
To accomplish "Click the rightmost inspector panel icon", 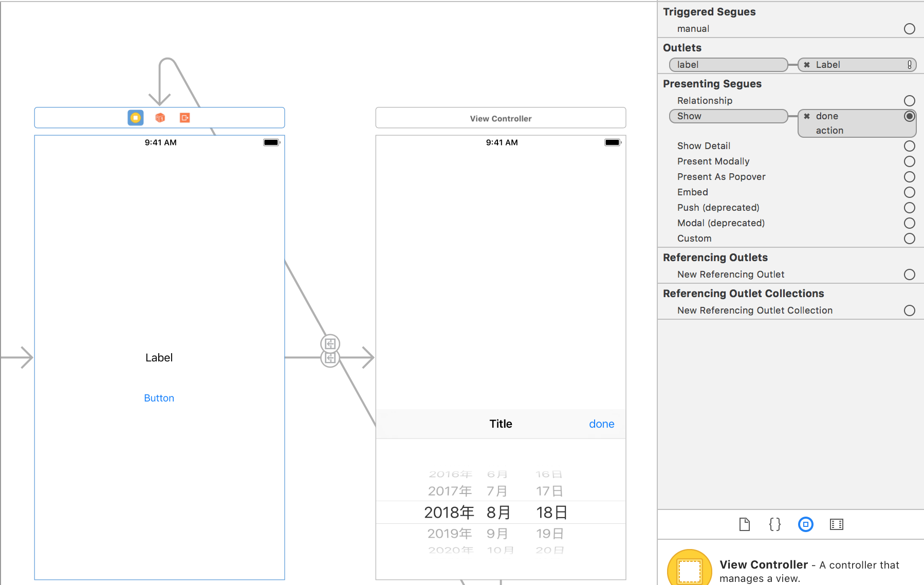I will [x=836, y=524].
